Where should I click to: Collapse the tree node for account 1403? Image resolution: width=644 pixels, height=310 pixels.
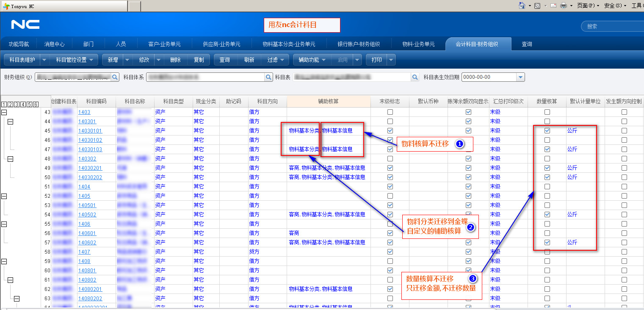4,112
